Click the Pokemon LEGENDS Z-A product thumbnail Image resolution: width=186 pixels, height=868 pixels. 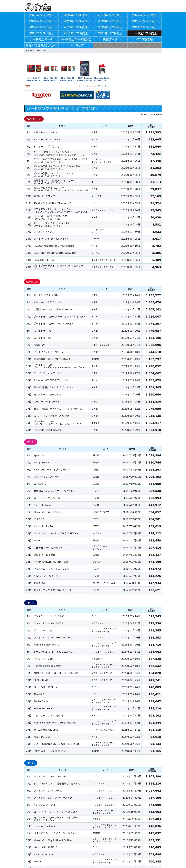tap(85, 69)
